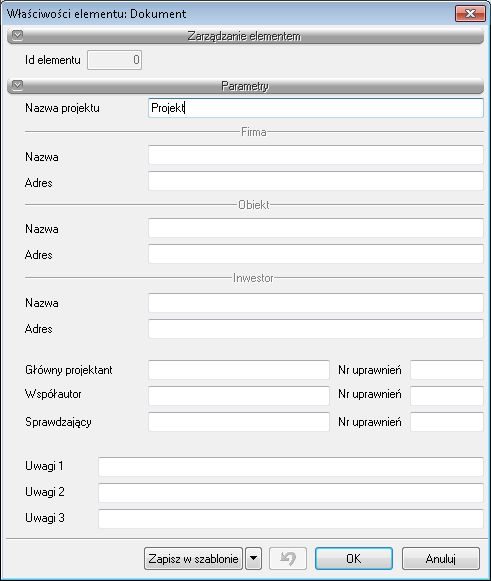Select the Obiekt Nazwa input field
Image resolution: width=491 pixels, height=581 pixels.
tap(316, 228)
